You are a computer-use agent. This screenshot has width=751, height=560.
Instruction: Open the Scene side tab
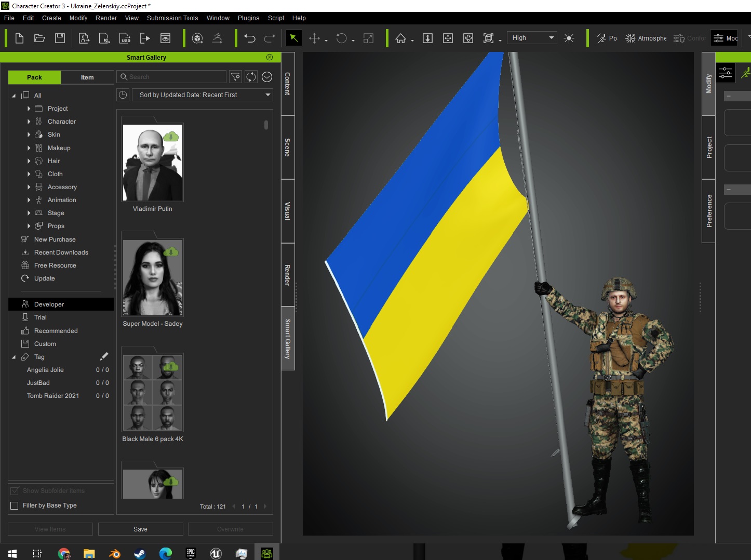[x=288, y=148]
